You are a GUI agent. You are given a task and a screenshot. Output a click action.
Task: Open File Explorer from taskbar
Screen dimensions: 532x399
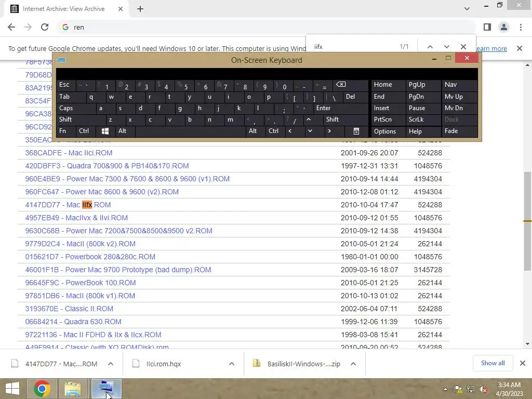coord(73,389)
